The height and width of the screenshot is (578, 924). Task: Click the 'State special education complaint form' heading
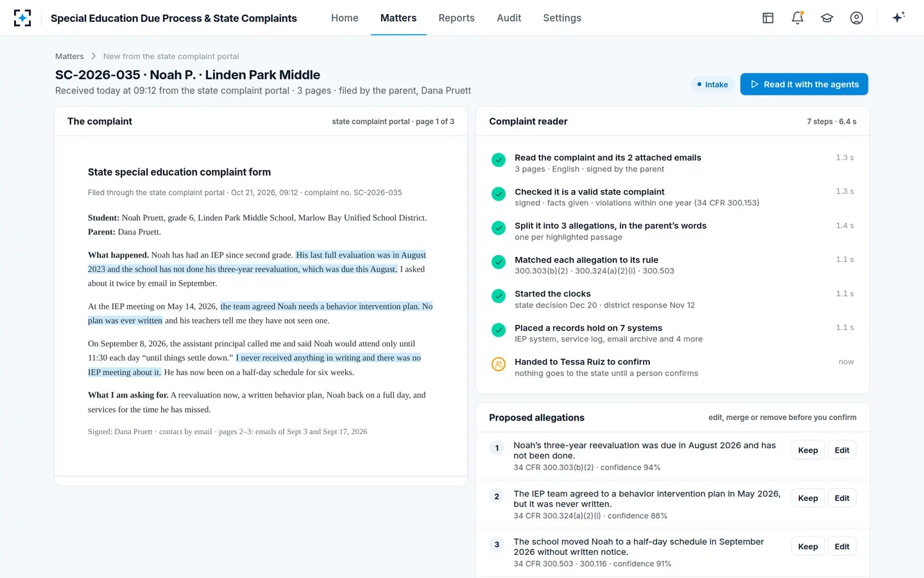coord(179,172)
